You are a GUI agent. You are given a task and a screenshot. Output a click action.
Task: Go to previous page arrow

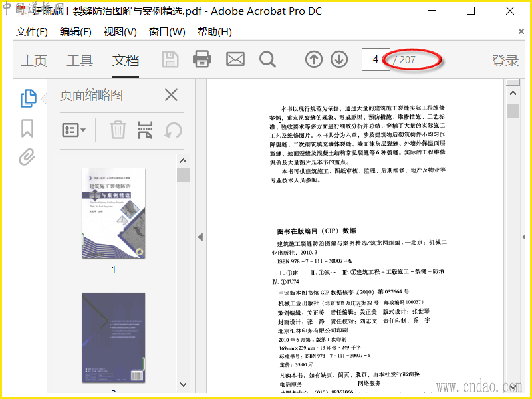(x=313, y=59)
